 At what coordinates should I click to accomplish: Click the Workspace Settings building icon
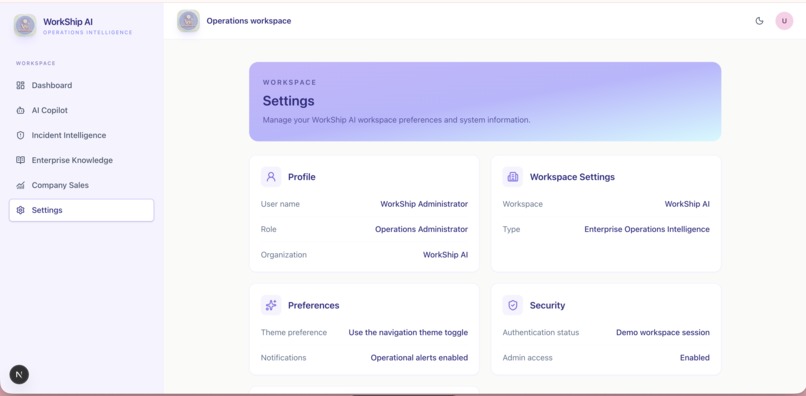point(512,177)
